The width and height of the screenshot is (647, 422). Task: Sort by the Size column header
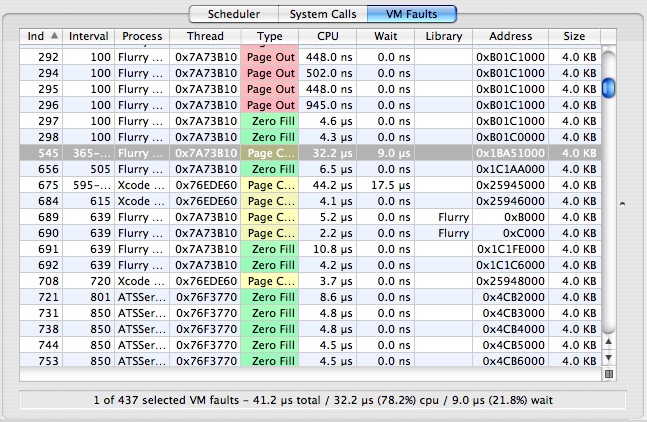pyautogui.click(x=574, y=36)
